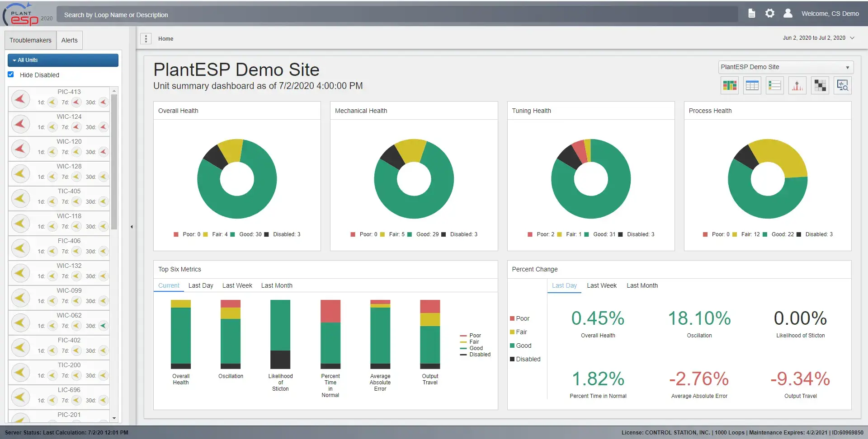This screenshot has height=439, width=868.
Task: Uncheck the Hide Disabled checkbox
Action: coord(11,75)
